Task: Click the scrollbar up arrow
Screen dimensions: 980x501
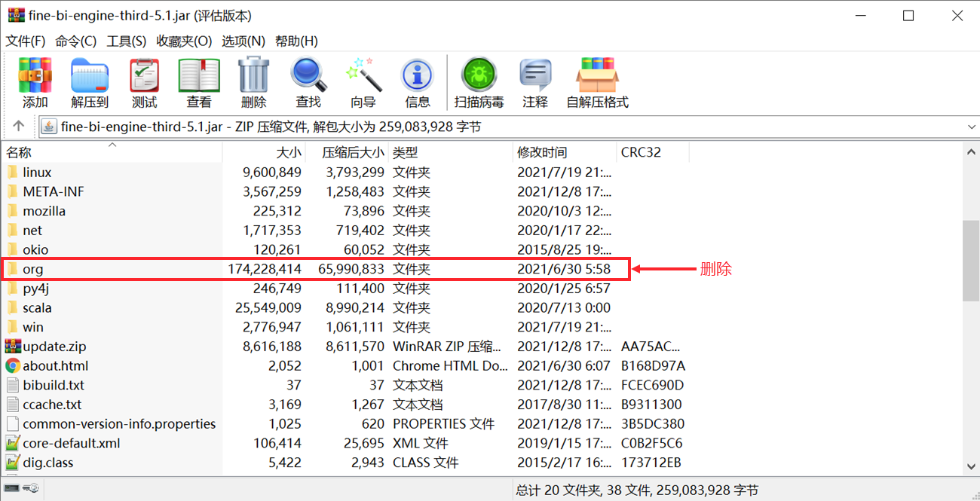Action: [971, 152]
